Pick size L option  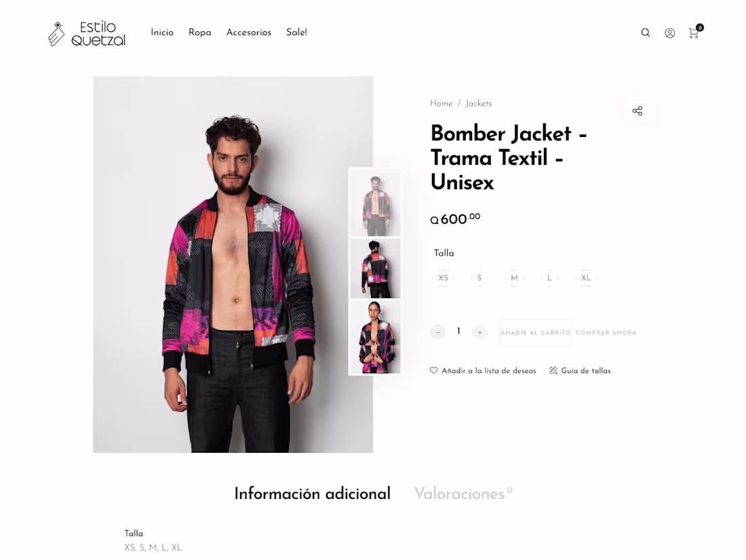549,278
